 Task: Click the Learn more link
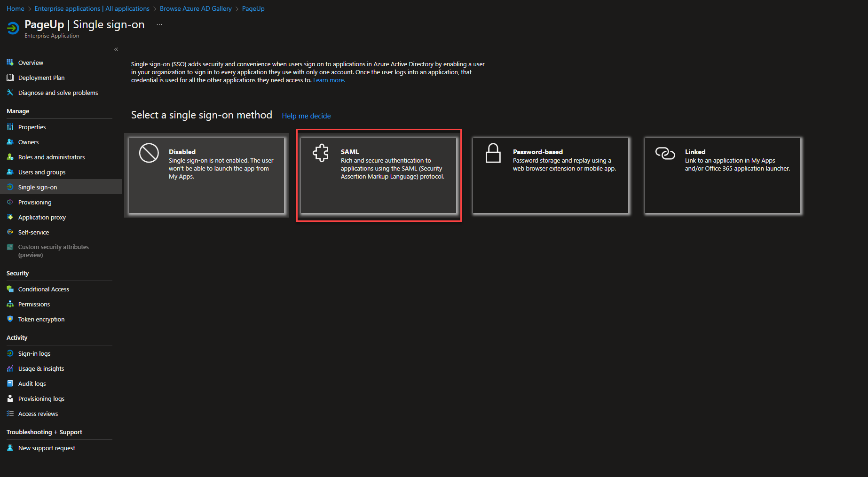(329, 80)
